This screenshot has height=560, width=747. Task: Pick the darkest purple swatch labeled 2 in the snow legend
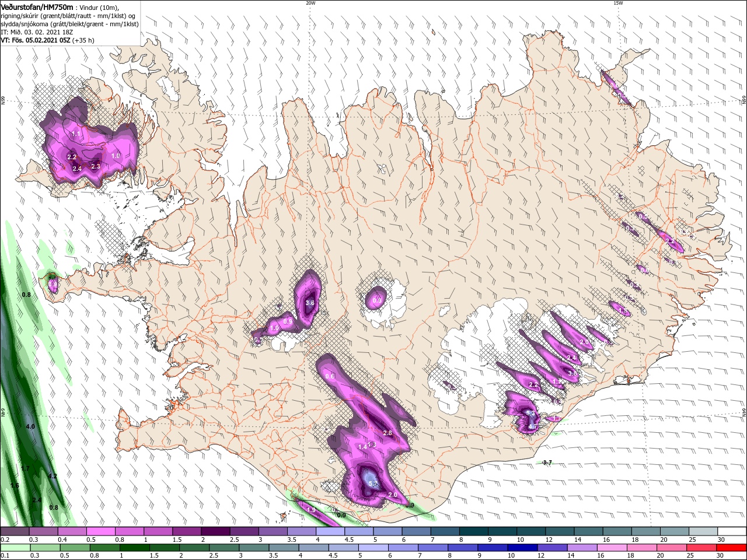click(x=215, y=531)
